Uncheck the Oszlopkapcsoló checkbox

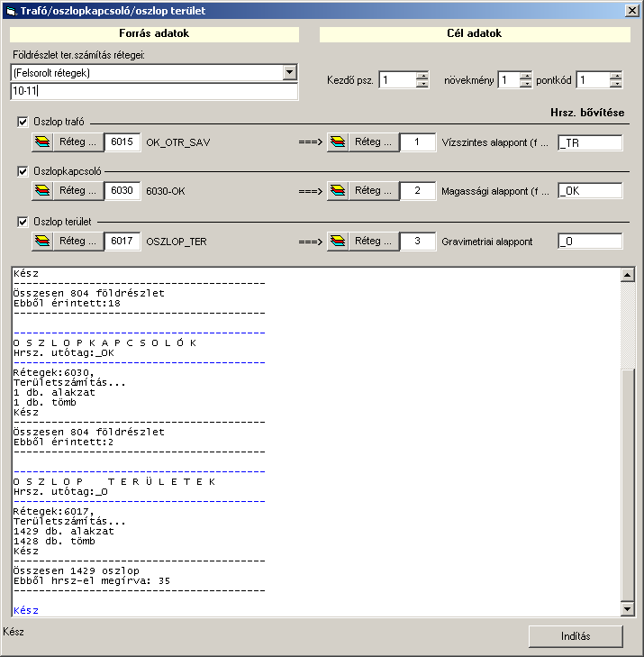(23, 171)
